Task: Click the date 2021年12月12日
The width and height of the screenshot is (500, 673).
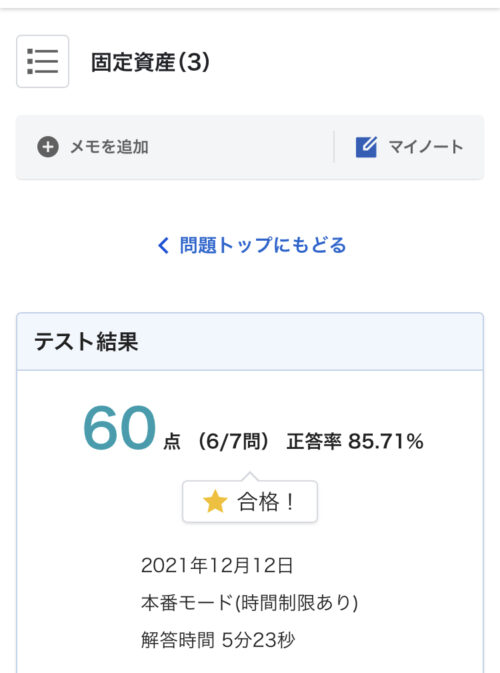Action: click(217, 565)
